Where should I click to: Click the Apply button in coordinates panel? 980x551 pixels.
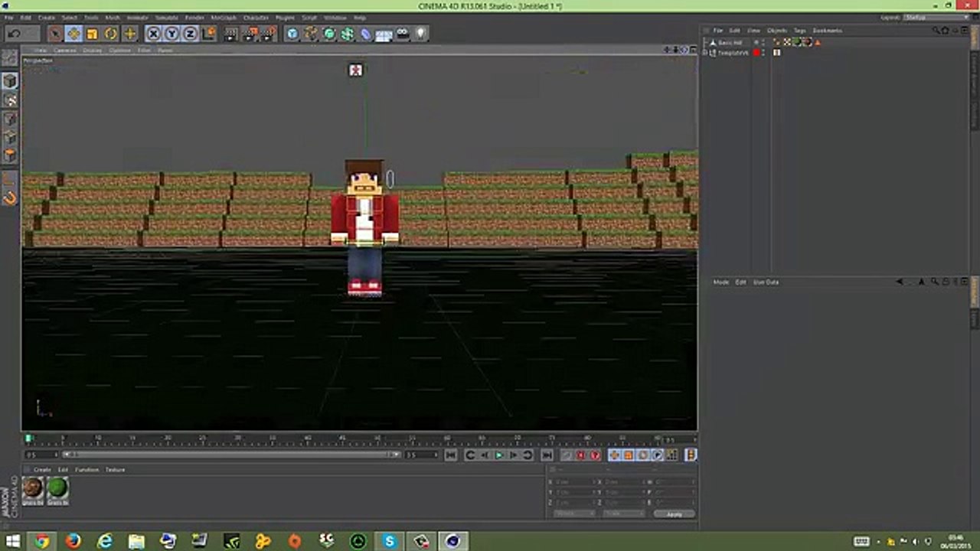(675, 514)
